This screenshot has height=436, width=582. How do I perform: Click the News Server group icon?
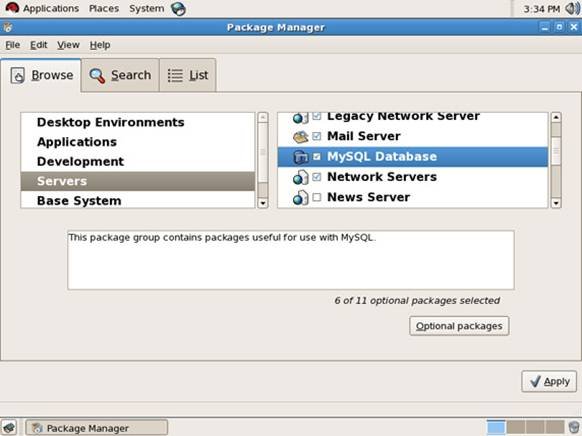tap(300, 197)
